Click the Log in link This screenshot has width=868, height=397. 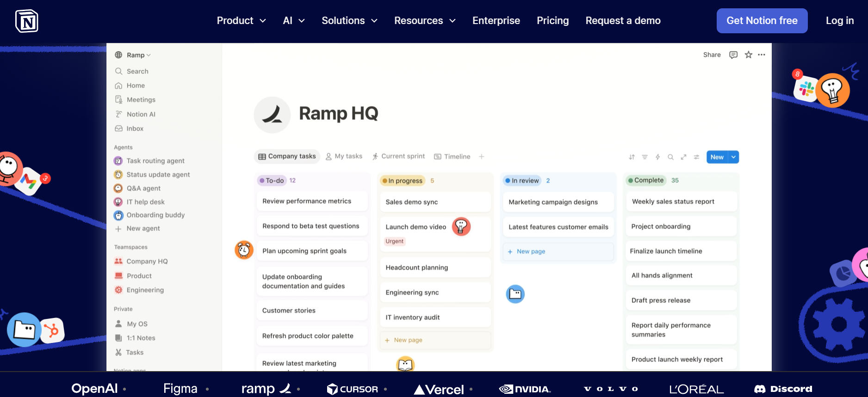[x=840, y=21]
